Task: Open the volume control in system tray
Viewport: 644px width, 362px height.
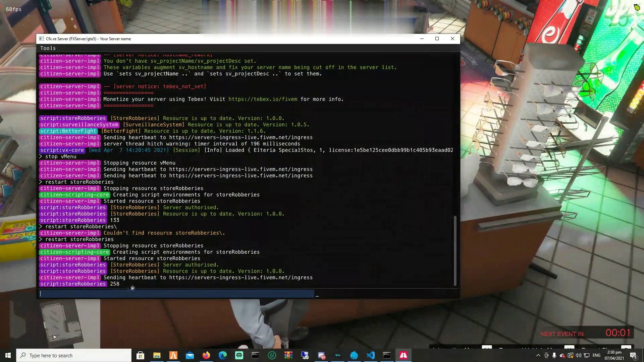Action: (579, 355)
